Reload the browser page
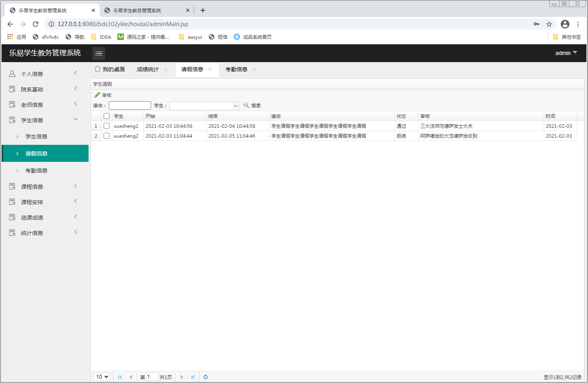Image resolution: width=588 pixels, height=383 pixels. pyautogui.click(x=36, y=24)
